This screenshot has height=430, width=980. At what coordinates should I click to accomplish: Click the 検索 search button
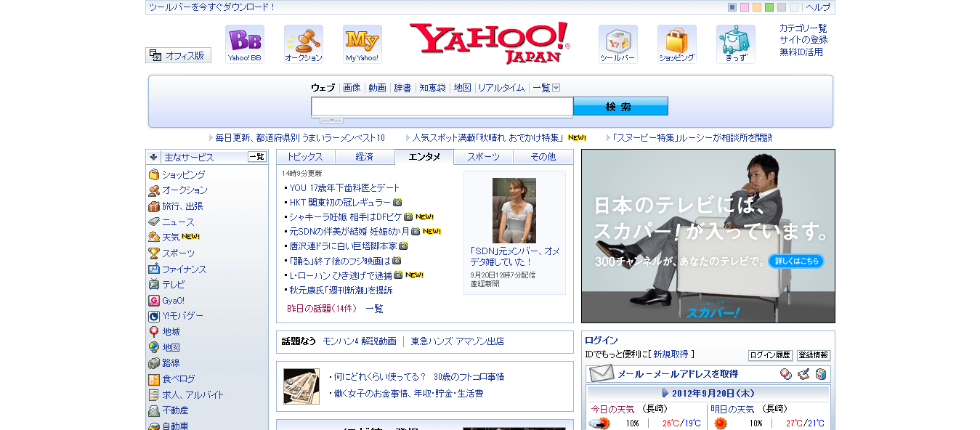[620, 107]
